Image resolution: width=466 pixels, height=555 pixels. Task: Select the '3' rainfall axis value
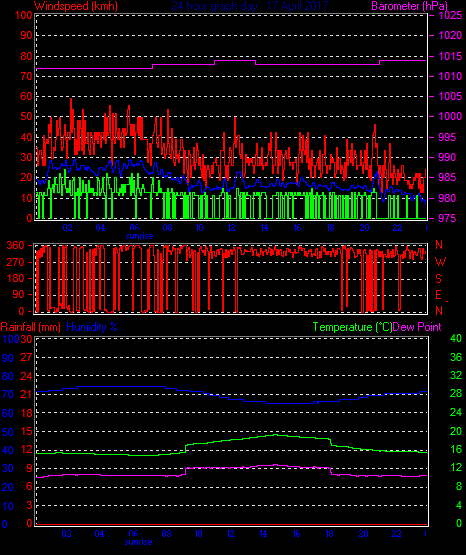click(x=29, y=505)
